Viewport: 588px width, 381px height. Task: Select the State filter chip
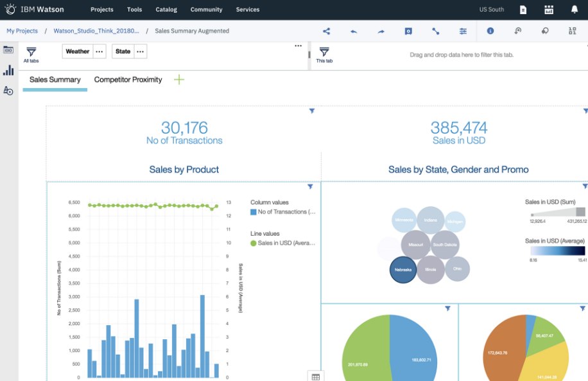pyautogui.click(x=123, y=51)
